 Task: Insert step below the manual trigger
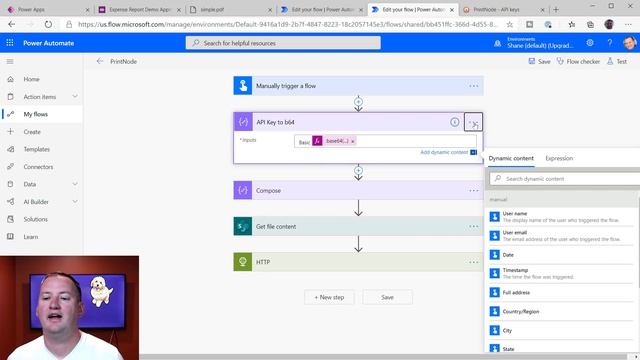click(358, 101)
